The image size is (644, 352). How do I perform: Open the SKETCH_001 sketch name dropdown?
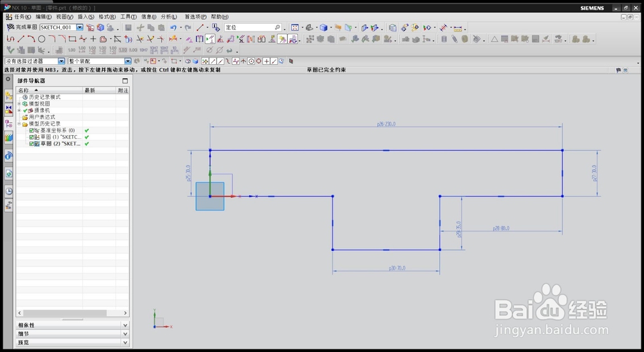(80, 27)
